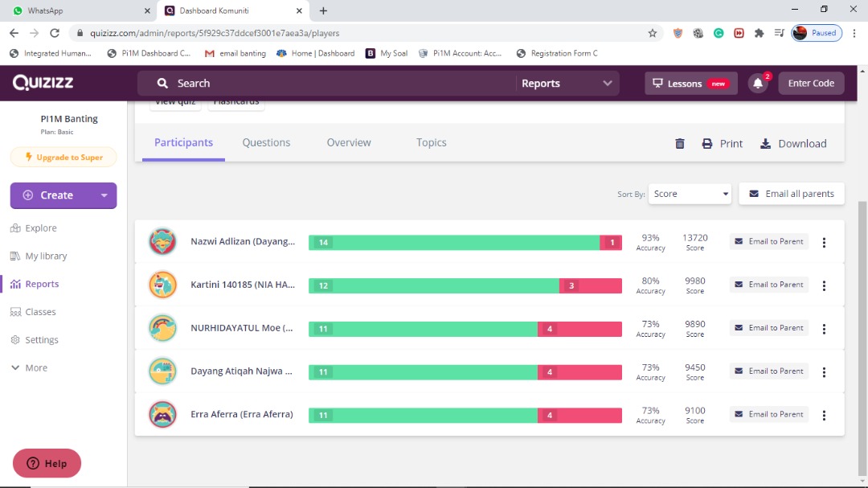Open My library in sidebar
This screenshot has width=868, height=488.
pyautogui.click(x=46, y=256)
